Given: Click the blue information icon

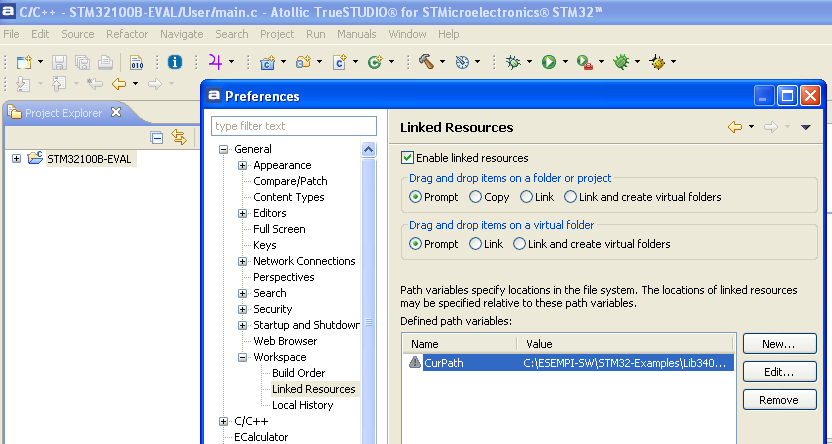Looking at the screenshot, I should point(175,62).
